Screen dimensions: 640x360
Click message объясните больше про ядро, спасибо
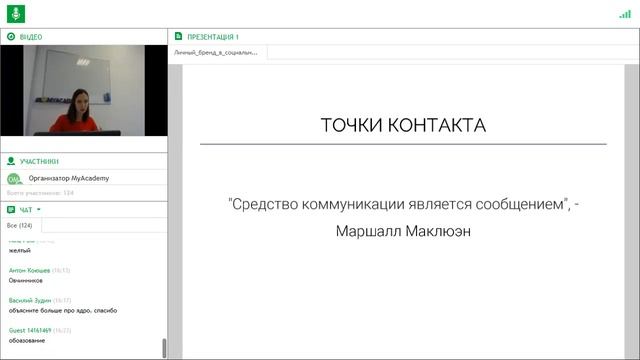point(63,311)
